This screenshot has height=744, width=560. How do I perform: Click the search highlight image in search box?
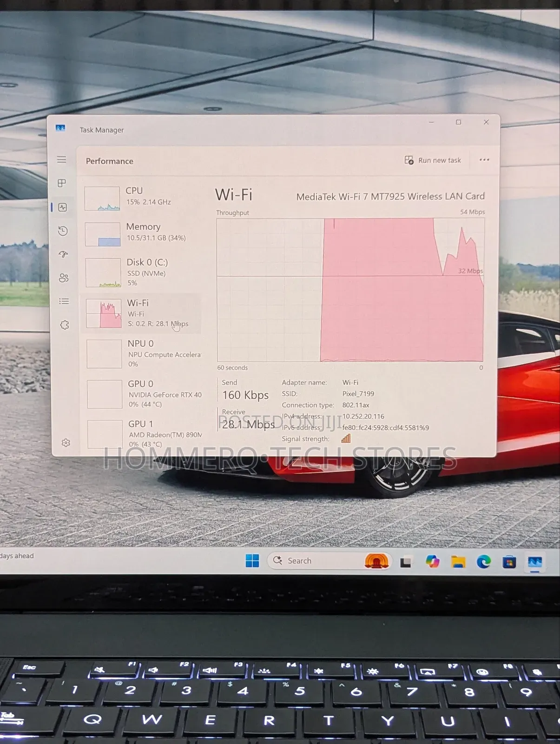point(376,561)
